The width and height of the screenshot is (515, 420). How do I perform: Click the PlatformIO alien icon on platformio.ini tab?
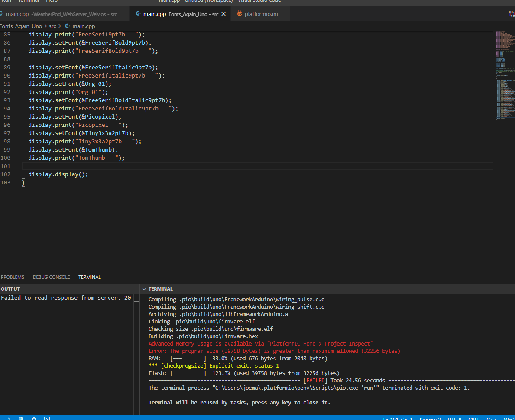point(240,14)
